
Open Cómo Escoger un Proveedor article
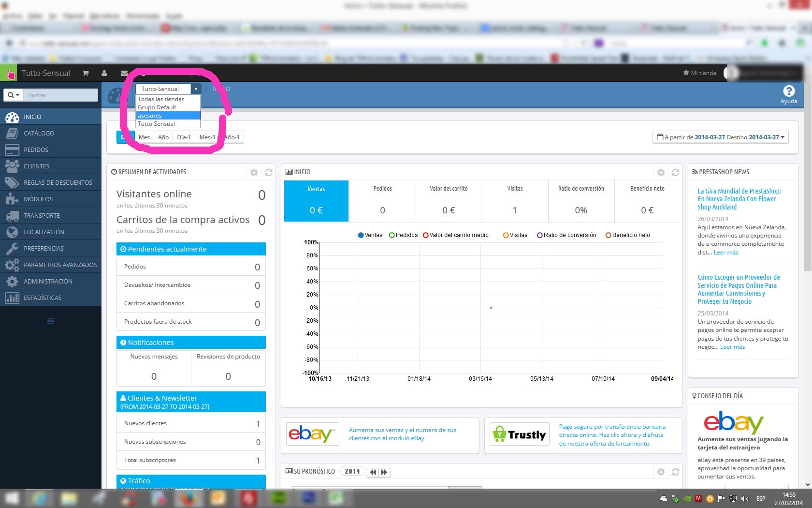[739, 289]
